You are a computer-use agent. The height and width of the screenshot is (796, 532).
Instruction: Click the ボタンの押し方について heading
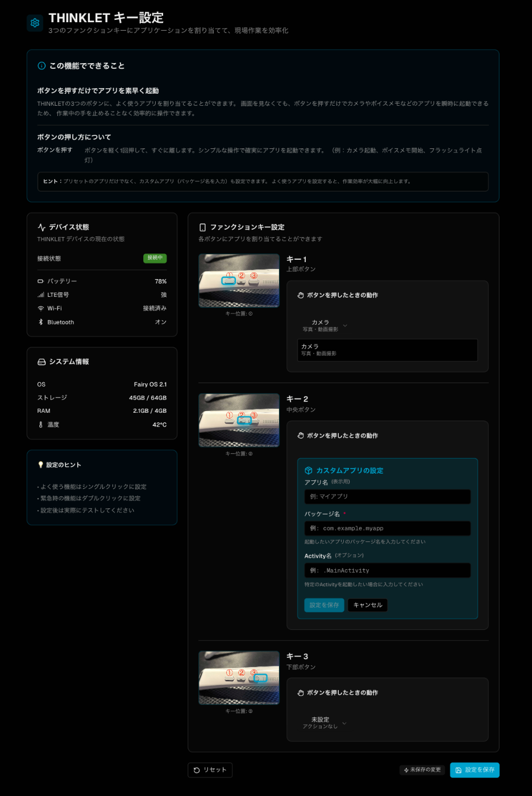74,138
